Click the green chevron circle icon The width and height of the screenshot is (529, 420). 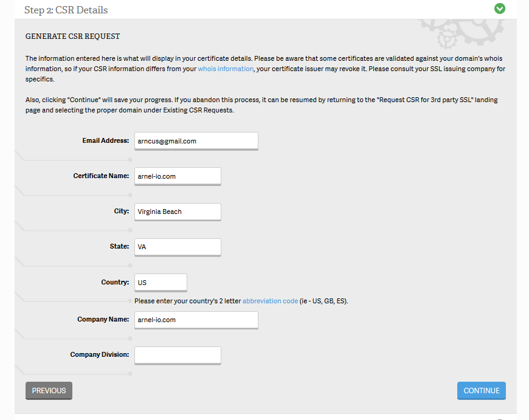500,9
